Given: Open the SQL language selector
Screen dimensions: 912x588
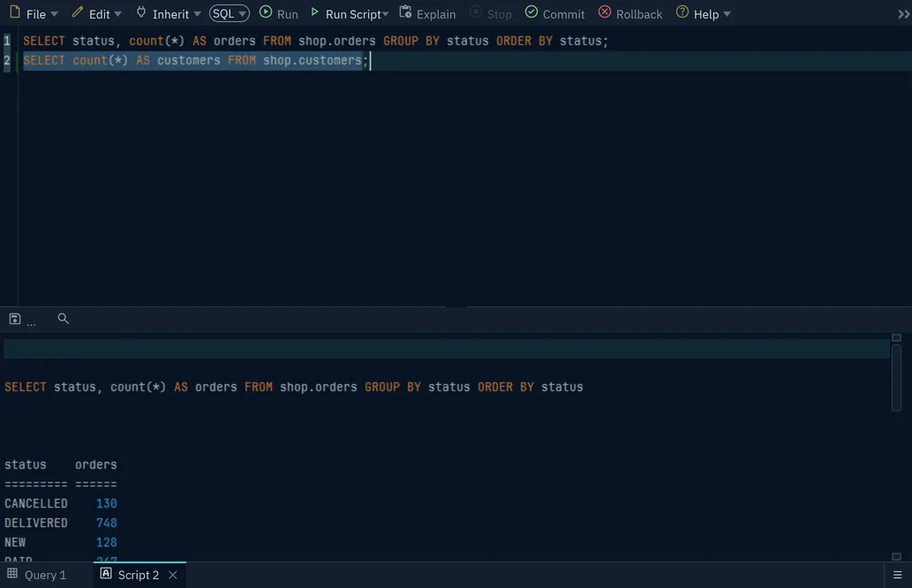Looking at the screenshot, I should click(230, 13).
